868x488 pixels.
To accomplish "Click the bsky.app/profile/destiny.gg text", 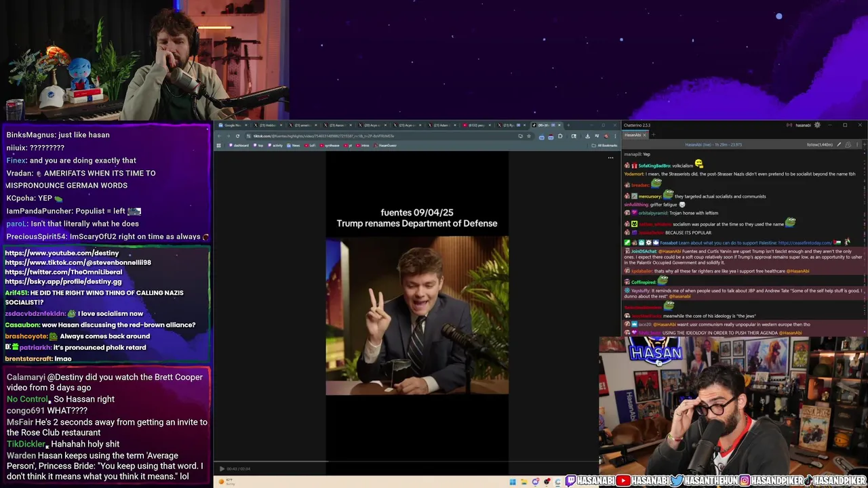I will pyautogui.click(x=63, y=281).
